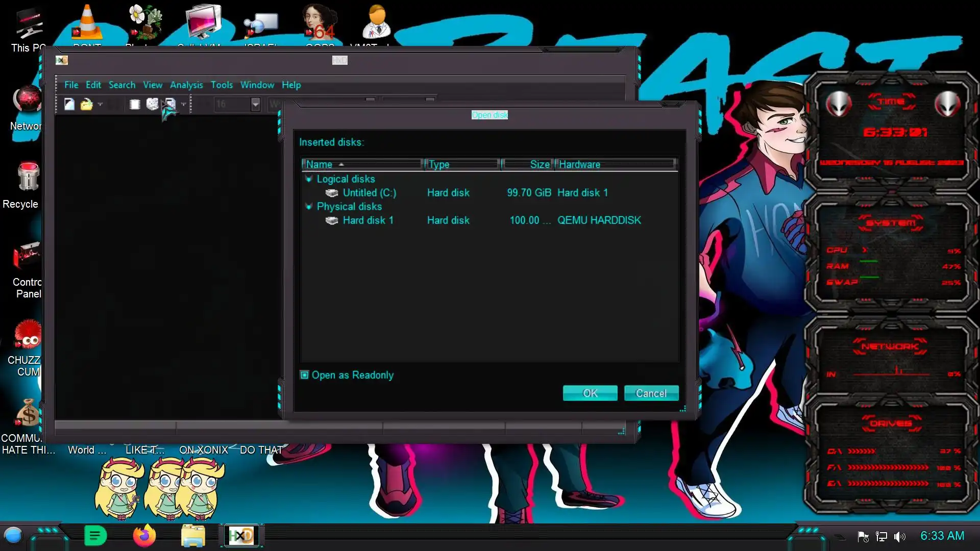
Task: Click HxD icon in the taskbar
Action: coord(241,536)
